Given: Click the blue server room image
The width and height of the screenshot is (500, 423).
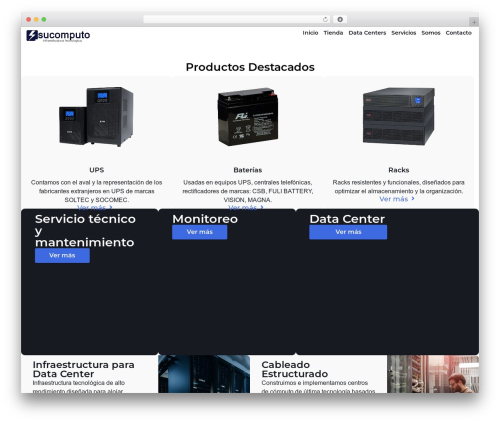Looking at the screenshot, I should pos(204,374).
